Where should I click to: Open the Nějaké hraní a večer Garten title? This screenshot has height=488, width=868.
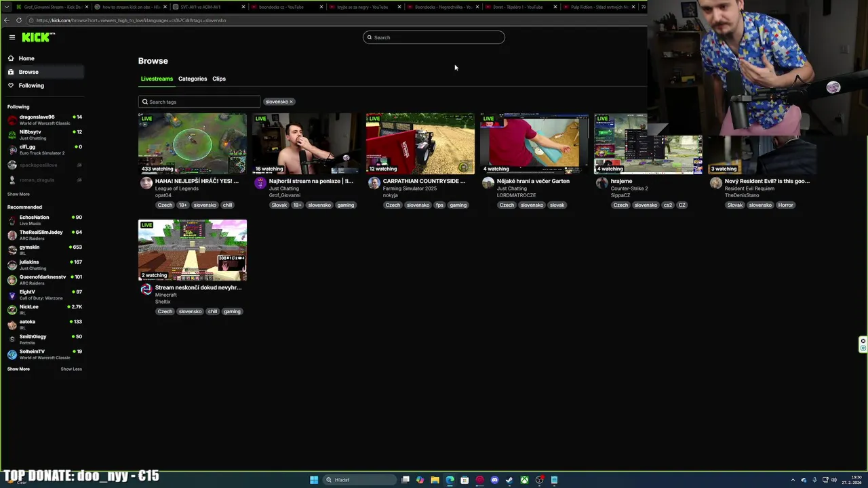click(x=533, y=181)
